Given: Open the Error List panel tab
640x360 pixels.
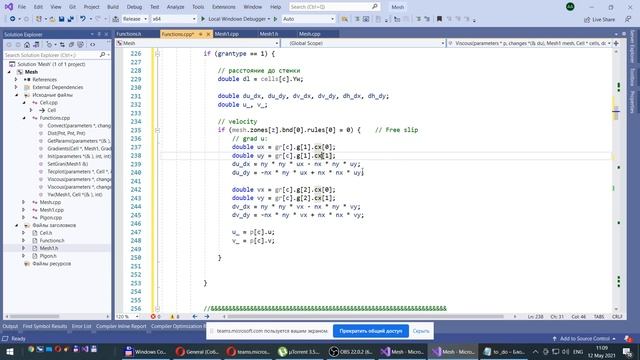Looking at the screenshot, I should [x=82, y=326].
